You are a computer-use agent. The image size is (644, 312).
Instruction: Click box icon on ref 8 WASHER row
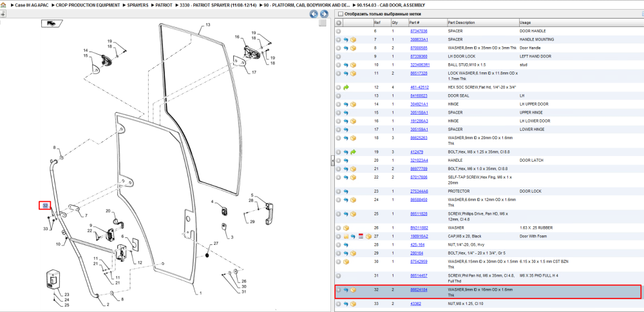coord(353,48)
